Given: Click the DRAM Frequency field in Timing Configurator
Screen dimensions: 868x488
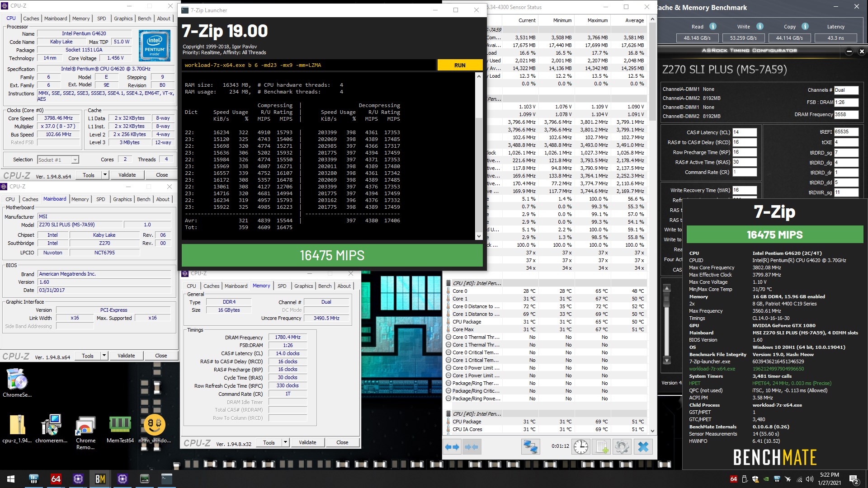Looking at the screenshot, I should tap(846, 115).
